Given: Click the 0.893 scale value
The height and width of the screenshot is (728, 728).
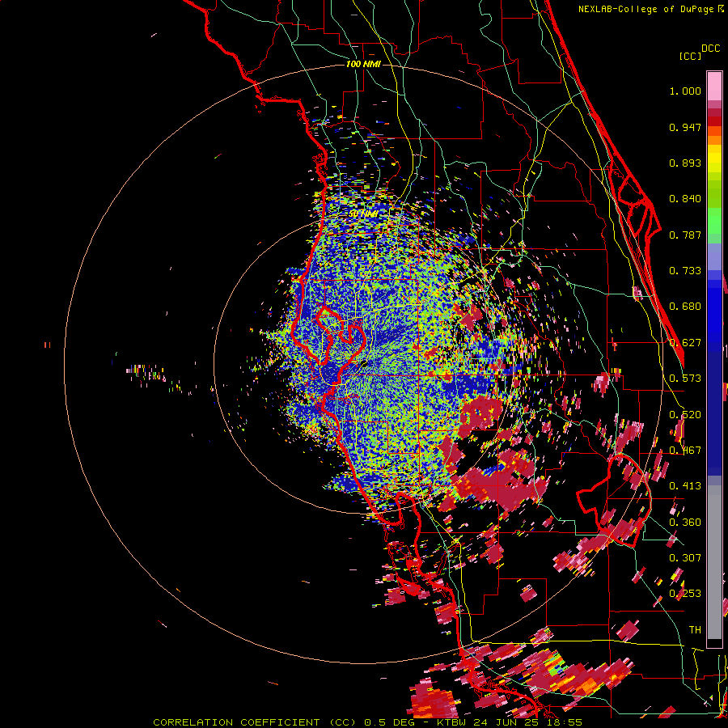Looking at the screenshot, I should click(x=685, y=163).
